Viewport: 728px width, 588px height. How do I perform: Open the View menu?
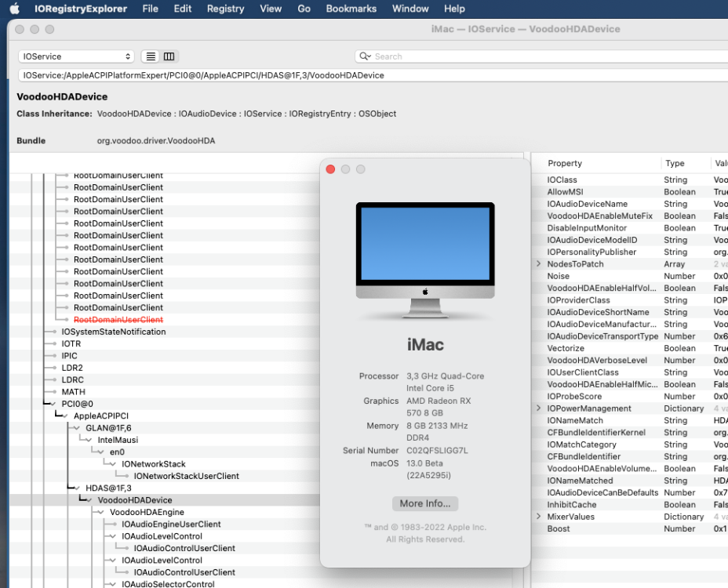tap(271, 9)
